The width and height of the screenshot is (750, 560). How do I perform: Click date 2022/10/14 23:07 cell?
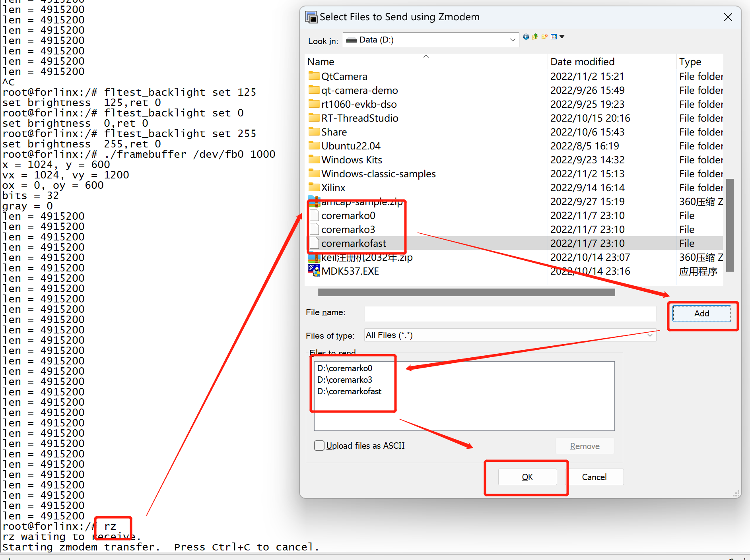click(590, 257)
